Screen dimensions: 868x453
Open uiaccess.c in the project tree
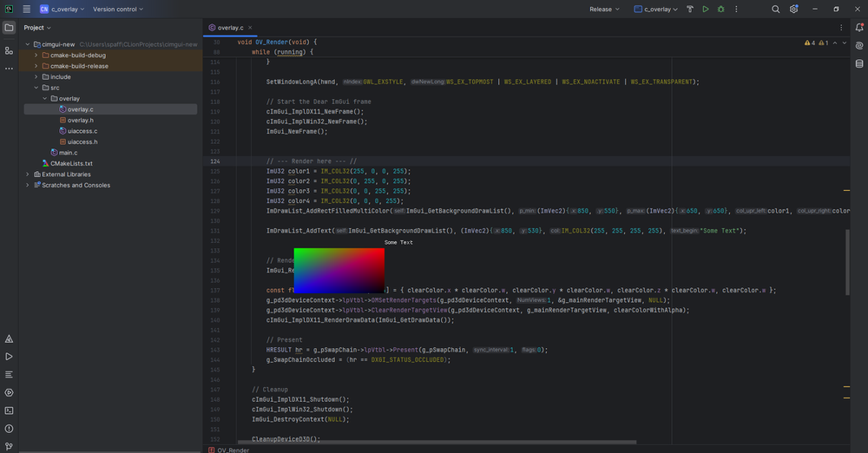(81, 131)
